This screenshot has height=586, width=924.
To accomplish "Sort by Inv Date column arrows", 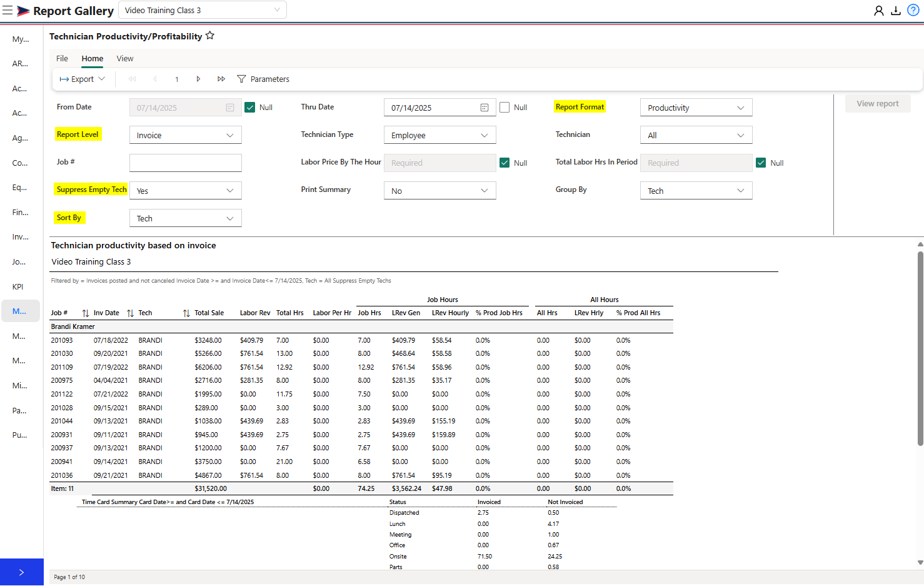I will pyautogui.click(x=130, y=313).
